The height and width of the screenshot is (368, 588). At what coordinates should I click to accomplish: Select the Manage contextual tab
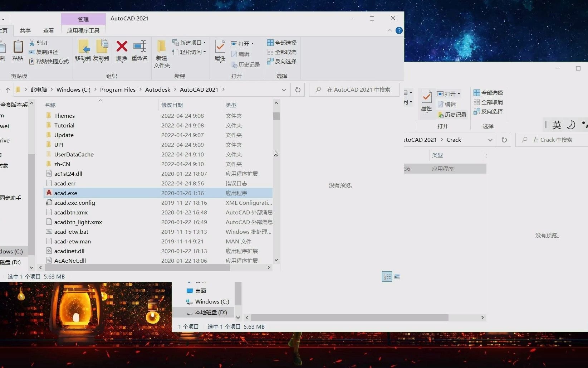[x=83, y=19]
